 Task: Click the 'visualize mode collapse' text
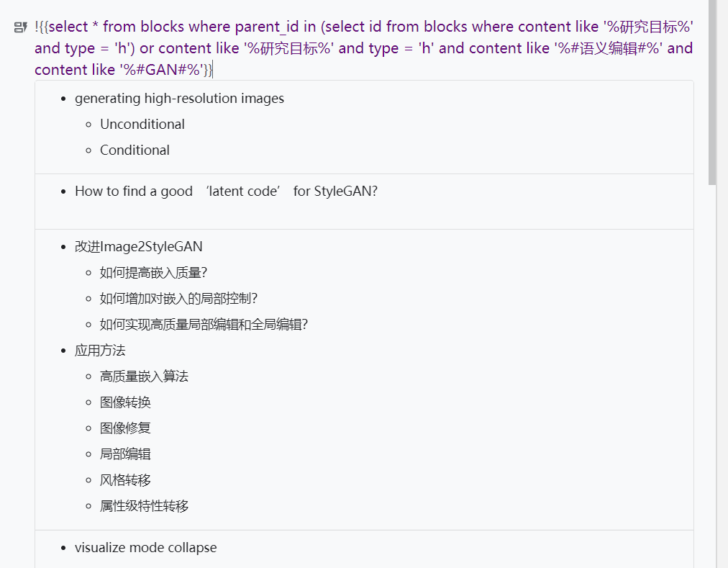(145, 548)
